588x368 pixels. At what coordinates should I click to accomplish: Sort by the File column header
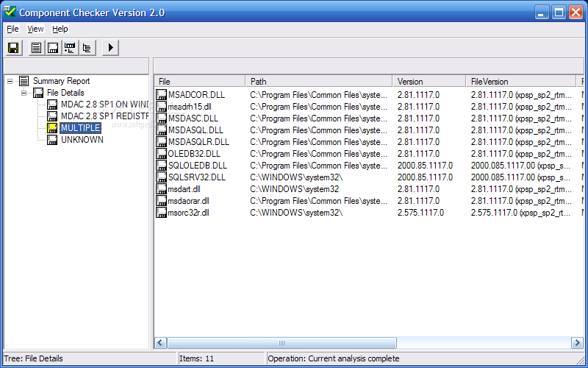tap(200, 82)
